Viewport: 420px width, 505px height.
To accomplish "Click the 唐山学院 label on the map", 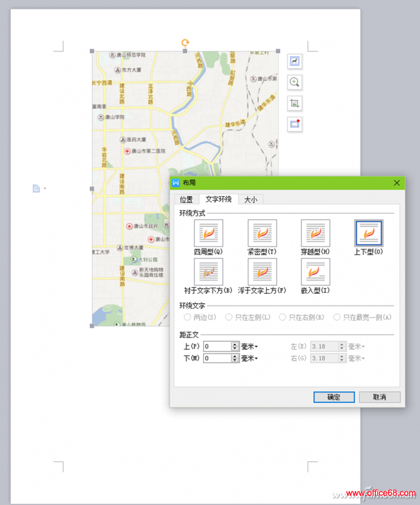I will [x=115, y=117].
